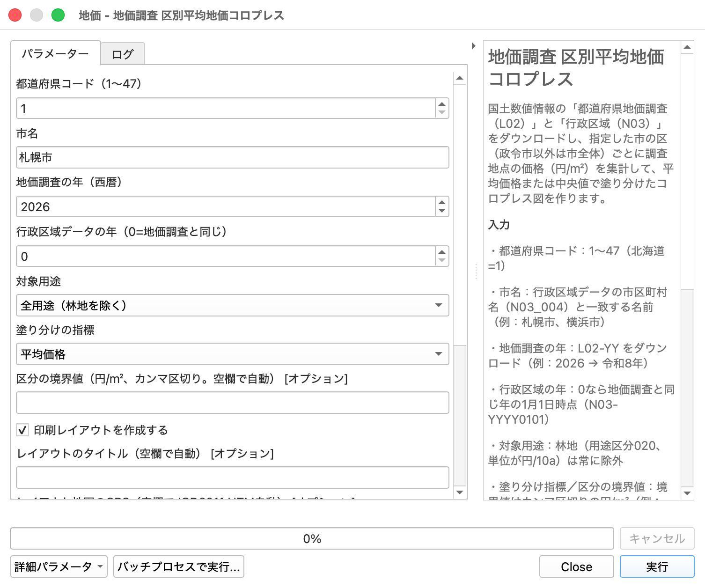Click the 地価調査の年 field showing 2026
705x588 pixels.
click(x=226, y=206)
